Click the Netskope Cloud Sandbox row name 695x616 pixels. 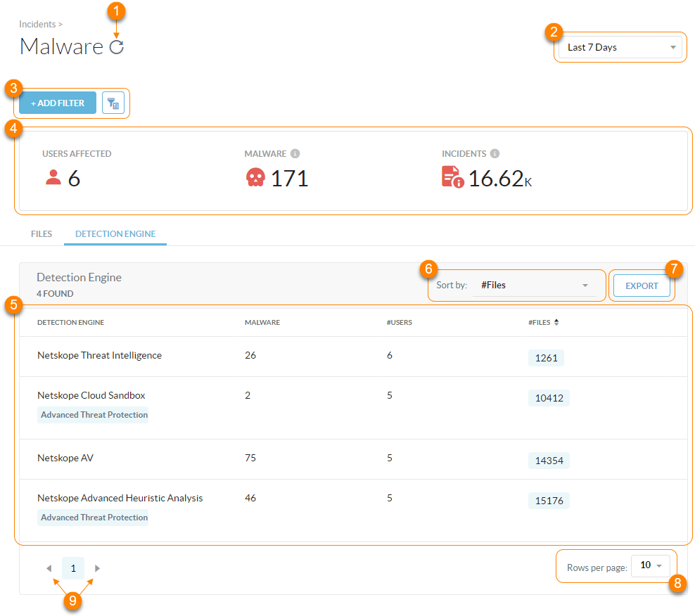click(x=91, y=395)
